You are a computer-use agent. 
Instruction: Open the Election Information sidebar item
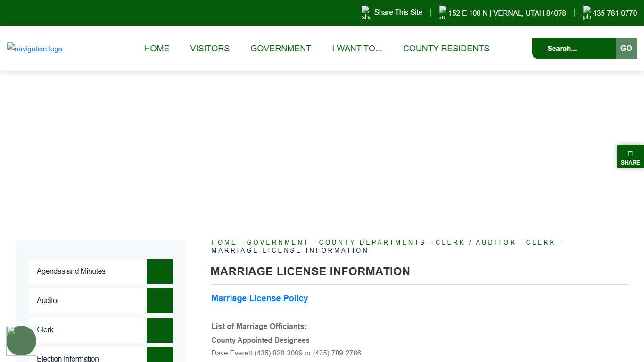coord(68,358)
